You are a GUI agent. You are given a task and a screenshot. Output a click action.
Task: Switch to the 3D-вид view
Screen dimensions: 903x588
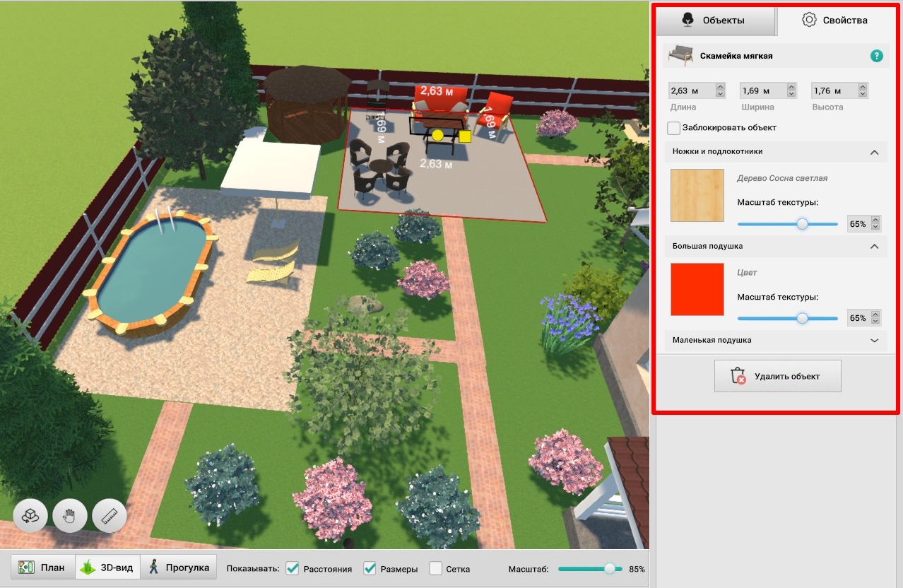pos(107,568)
